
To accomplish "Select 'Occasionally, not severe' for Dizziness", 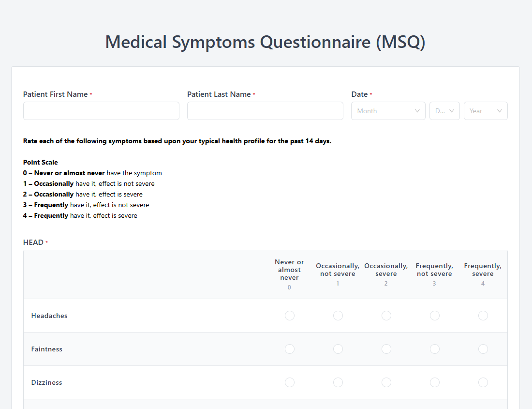I will click(338, 382).
